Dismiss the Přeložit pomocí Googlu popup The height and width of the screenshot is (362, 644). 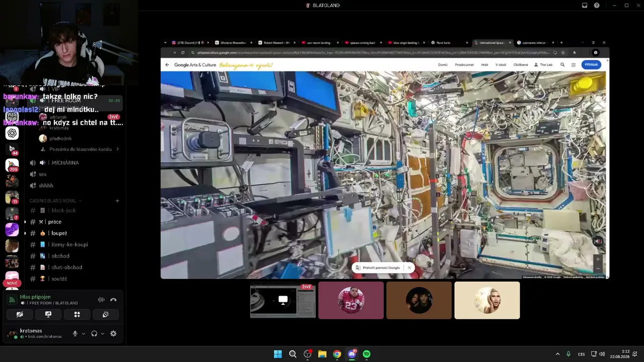pyautogui.click(x=410, y=267)
